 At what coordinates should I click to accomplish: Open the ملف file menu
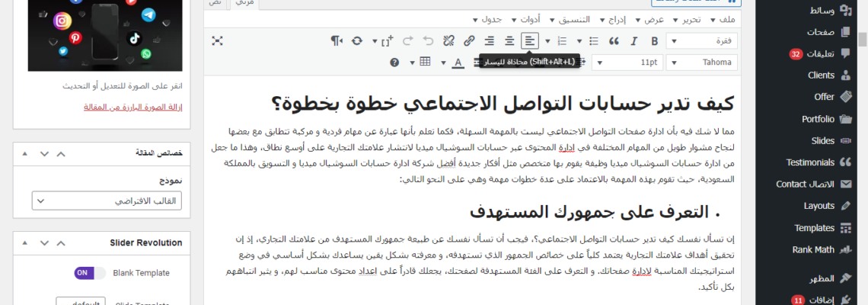click(x=724, y=19)
